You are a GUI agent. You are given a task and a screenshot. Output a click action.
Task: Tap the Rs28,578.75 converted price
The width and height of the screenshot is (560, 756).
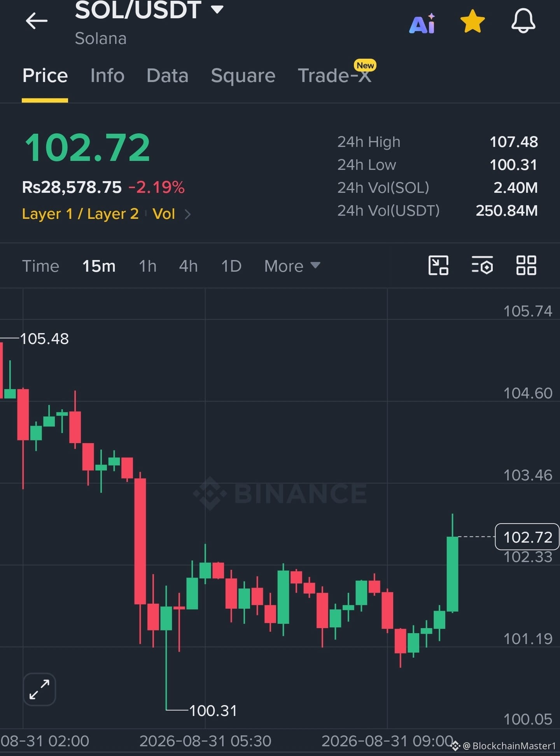pos(72,187)
